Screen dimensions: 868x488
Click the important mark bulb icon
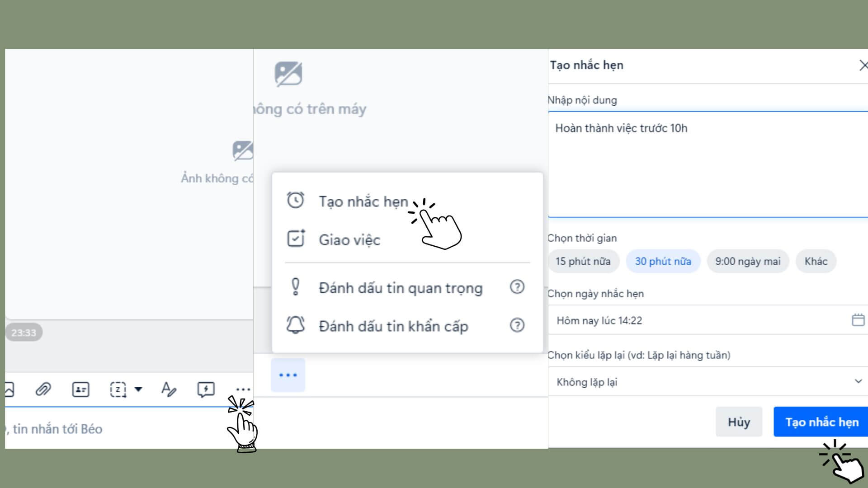pos(295,287)
